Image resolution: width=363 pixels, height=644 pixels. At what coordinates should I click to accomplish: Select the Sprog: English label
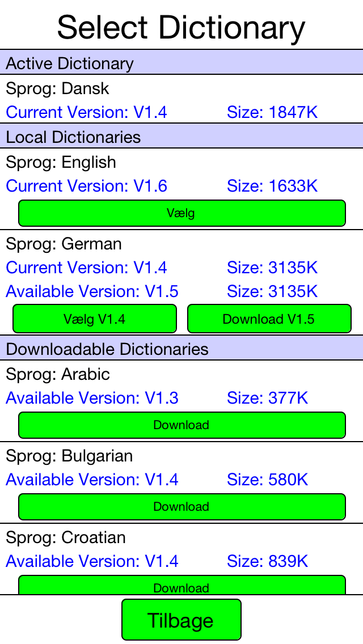point(61,162)
